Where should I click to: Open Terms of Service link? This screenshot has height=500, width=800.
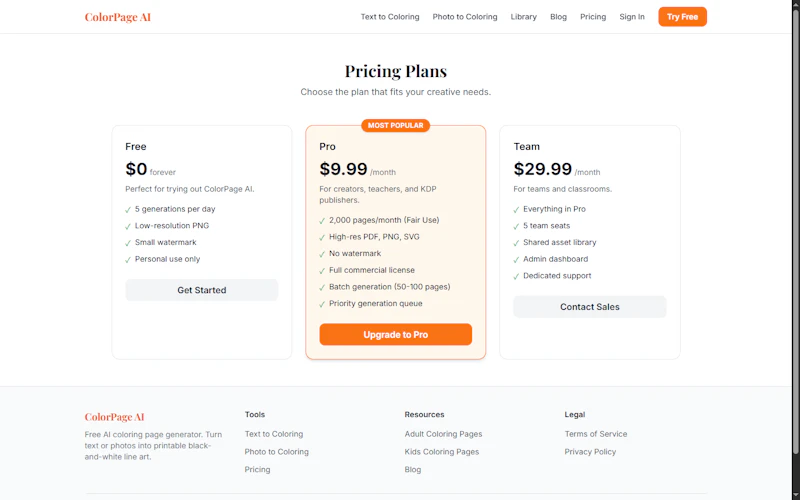point(596,434)
